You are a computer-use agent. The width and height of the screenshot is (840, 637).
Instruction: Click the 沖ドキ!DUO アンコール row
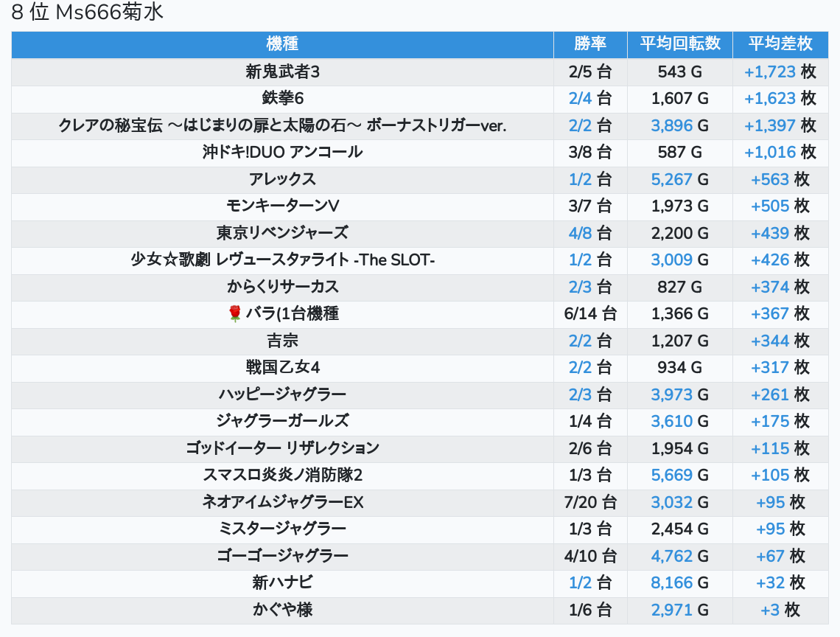point(282,153)
